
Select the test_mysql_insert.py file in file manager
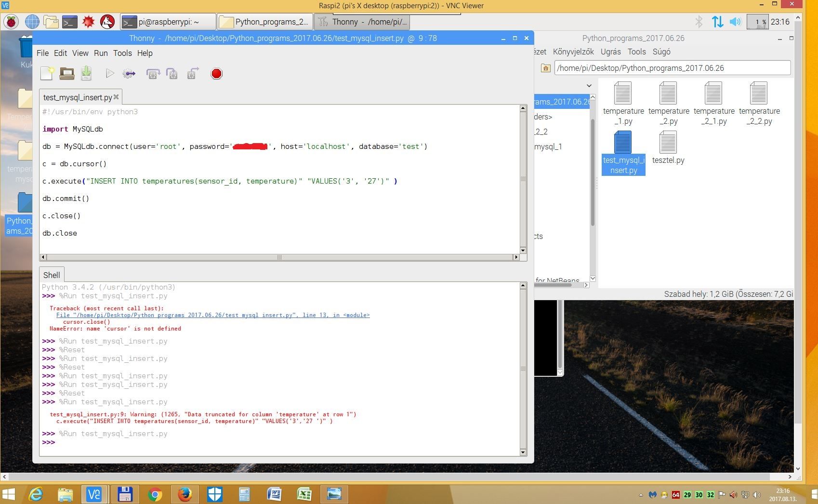623,152
